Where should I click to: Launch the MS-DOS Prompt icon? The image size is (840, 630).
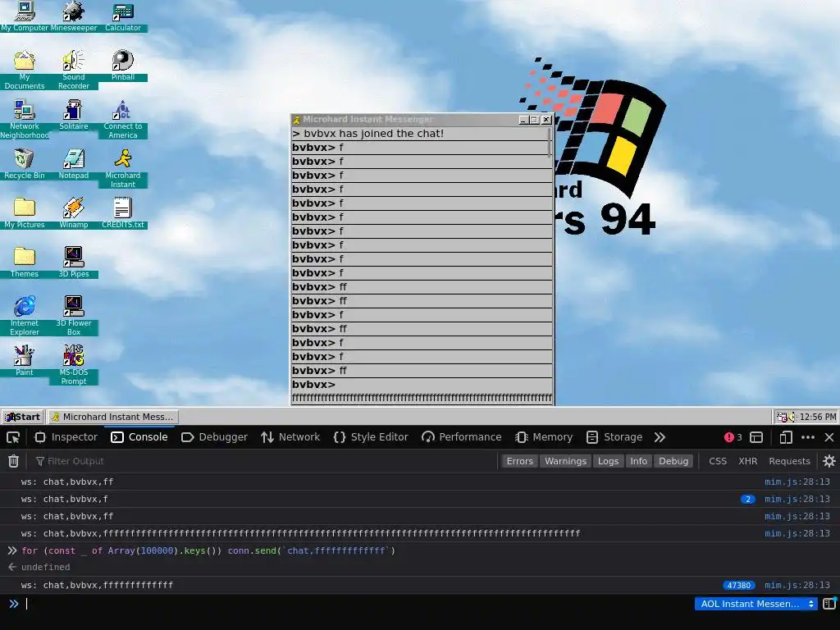click(x=73, y=365)
